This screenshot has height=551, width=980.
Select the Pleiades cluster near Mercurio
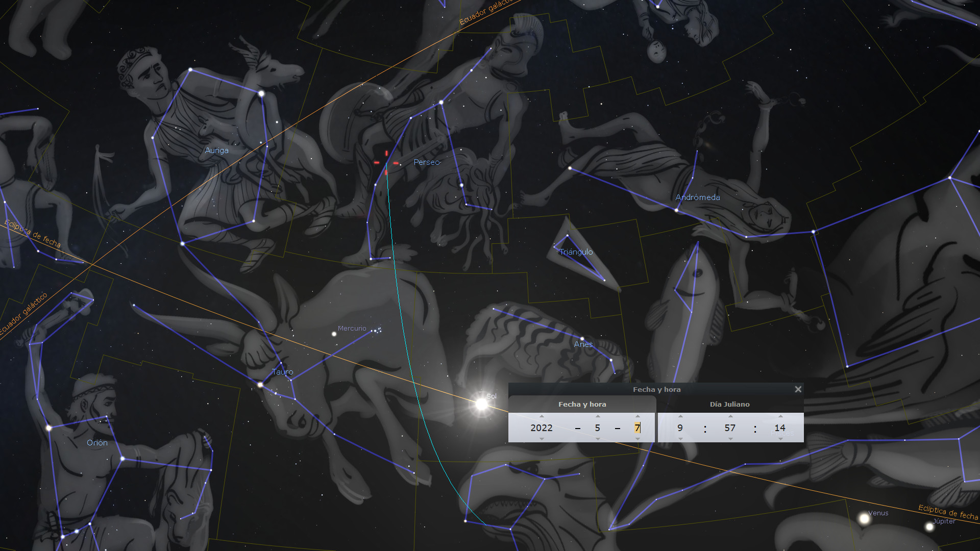coord(377,330)
